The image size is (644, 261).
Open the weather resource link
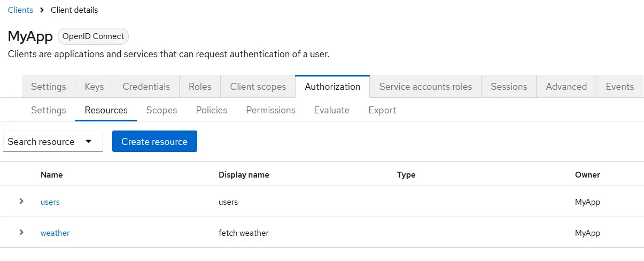[x=55, y=233]
